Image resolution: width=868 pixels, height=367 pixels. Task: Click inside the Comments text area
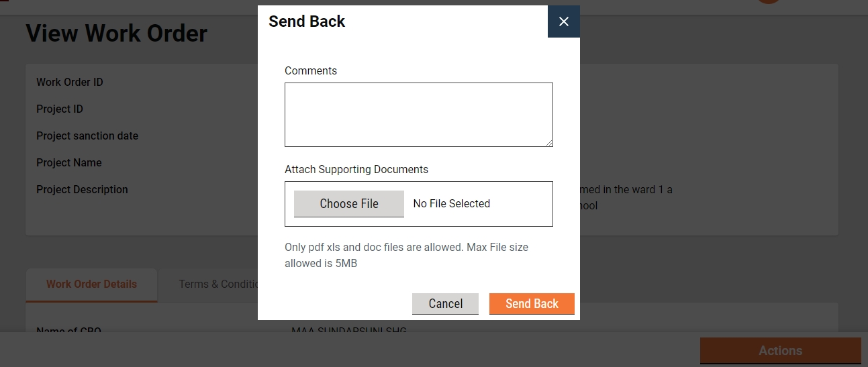click(418, 114)
